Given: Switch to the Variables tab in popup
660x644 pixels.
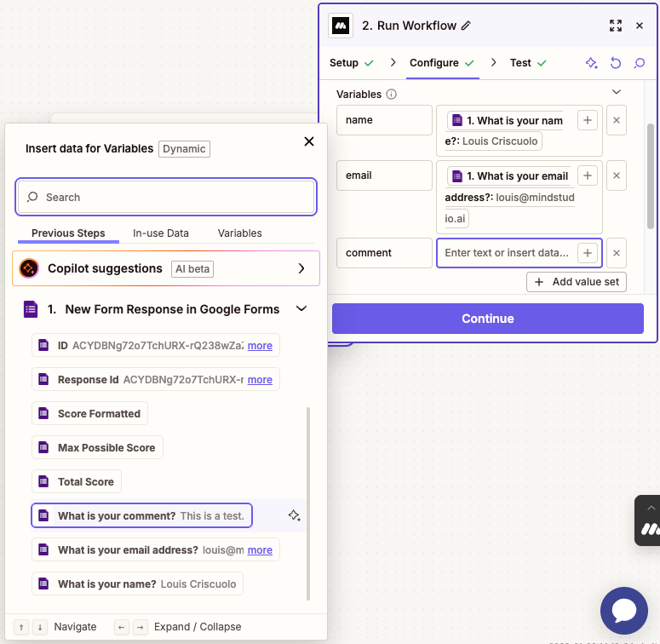Looking at the screenshot, I should [x=239, y=233].
